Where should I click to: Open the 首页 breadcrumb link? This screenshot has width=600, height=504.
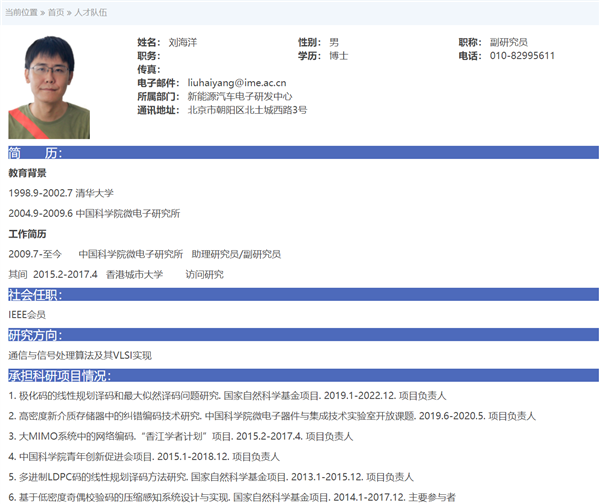coord(56,13)
